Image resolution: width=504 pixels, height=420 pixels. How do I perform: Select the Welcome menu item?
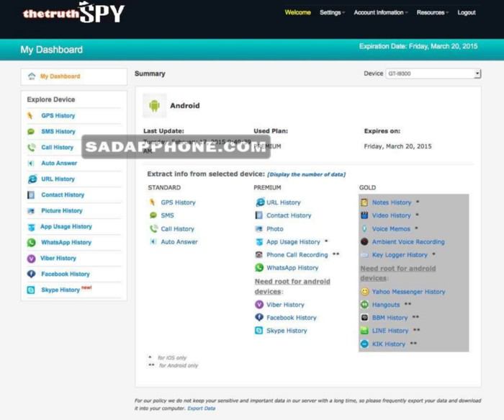297,12
